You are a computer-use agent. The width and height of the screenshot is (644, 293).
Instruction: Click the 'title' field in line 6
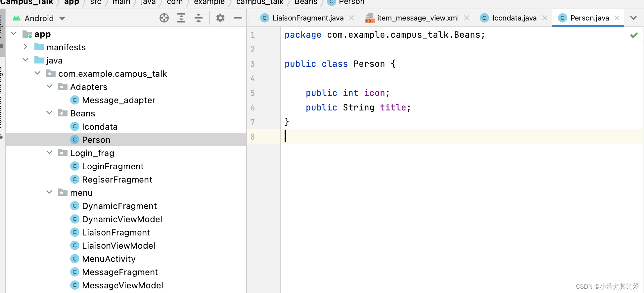click(x=393, y=107)
